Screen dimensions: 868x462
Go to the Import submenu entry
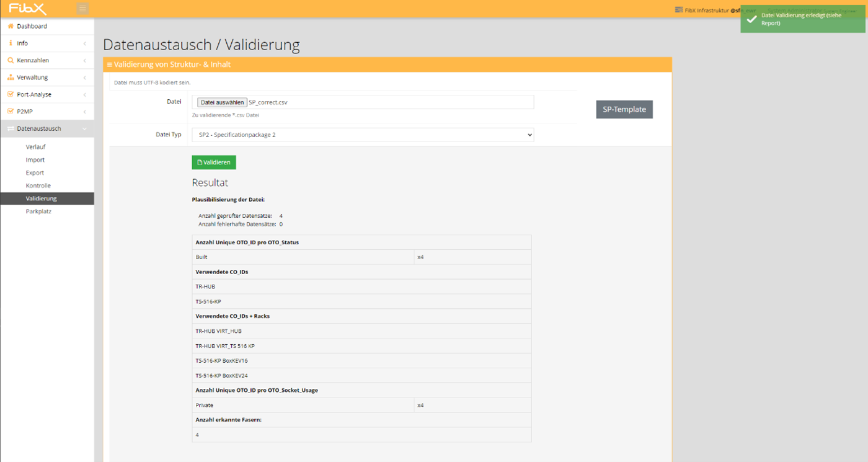point(35,160)
